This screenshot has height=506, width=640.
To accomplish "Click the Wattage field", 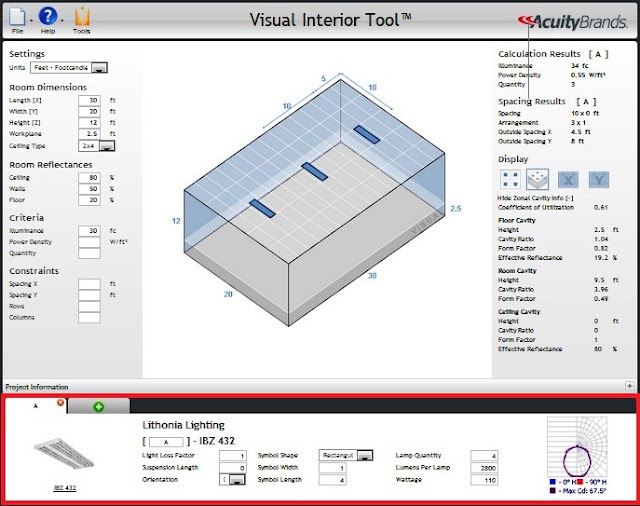I will (x=484, y=480).
